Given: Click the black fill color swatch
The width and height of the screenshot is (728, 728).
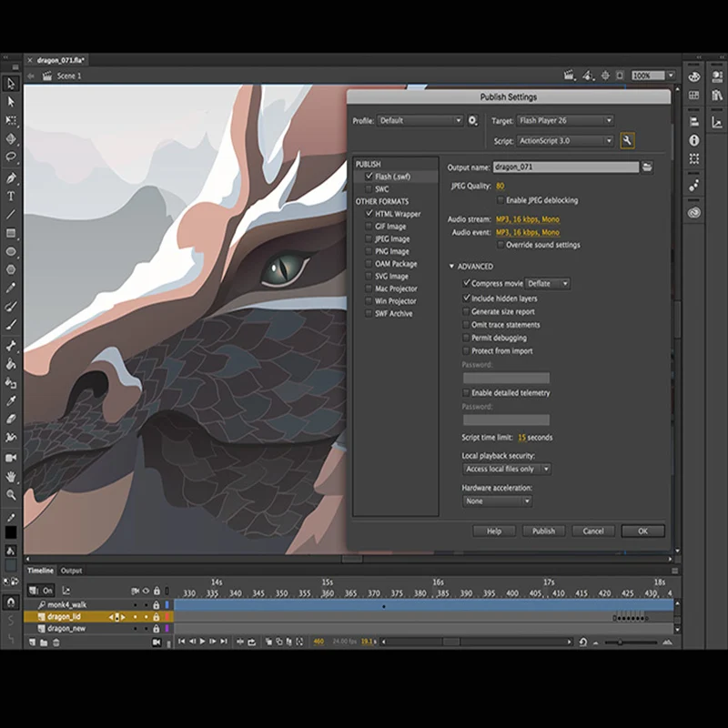Looking at the screenshot, I should tap(11, 532).
